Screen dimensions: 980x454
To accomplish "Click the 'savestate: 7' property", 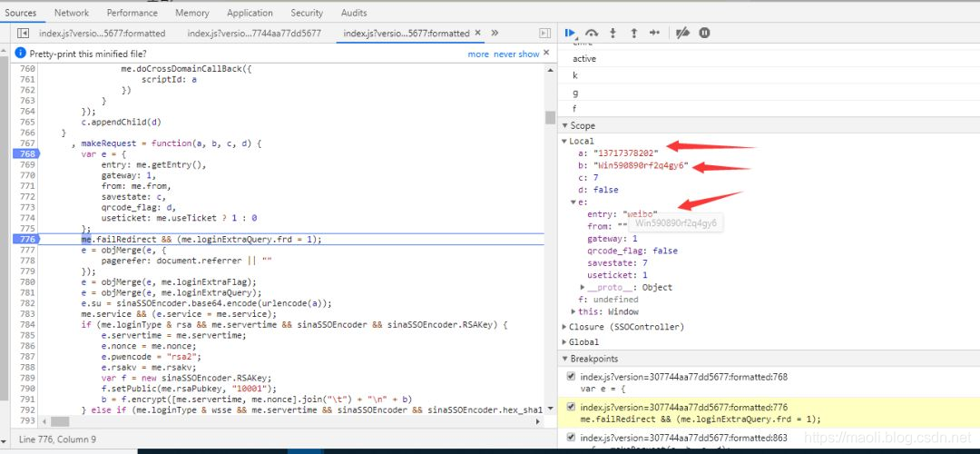I will point(618,263).
